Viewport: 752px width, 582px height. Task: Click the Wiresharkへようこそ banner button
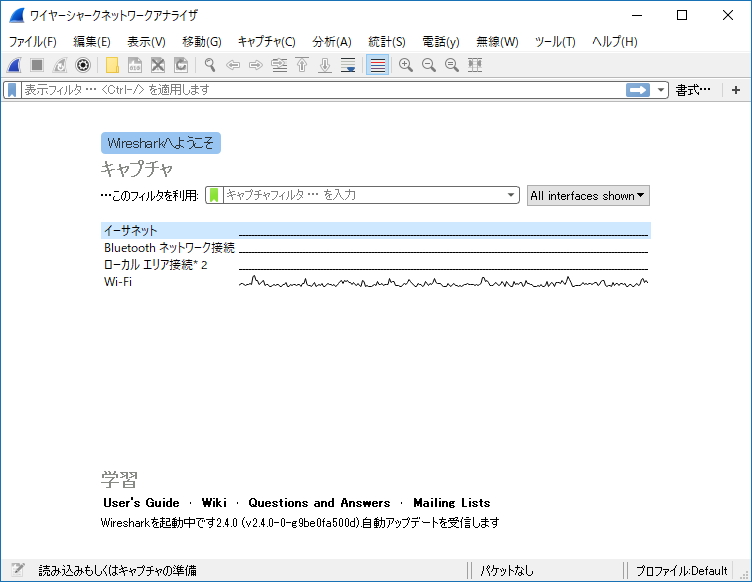(x=161, y=143)
